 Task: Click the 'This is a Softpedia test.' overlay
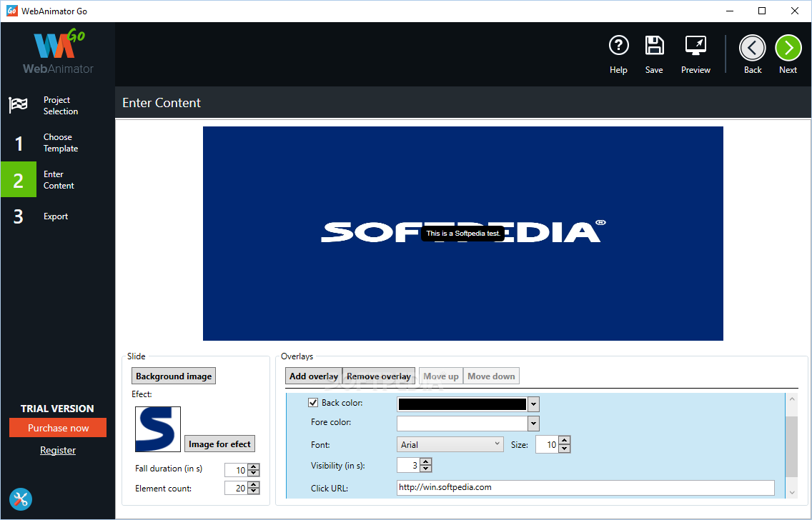(463, 234)
